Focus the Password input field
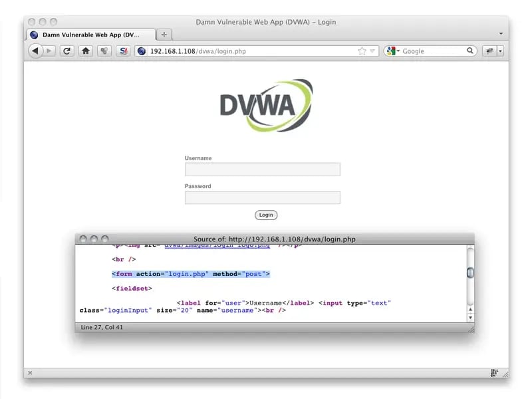The image size is (532, 399). coord(262,198)
